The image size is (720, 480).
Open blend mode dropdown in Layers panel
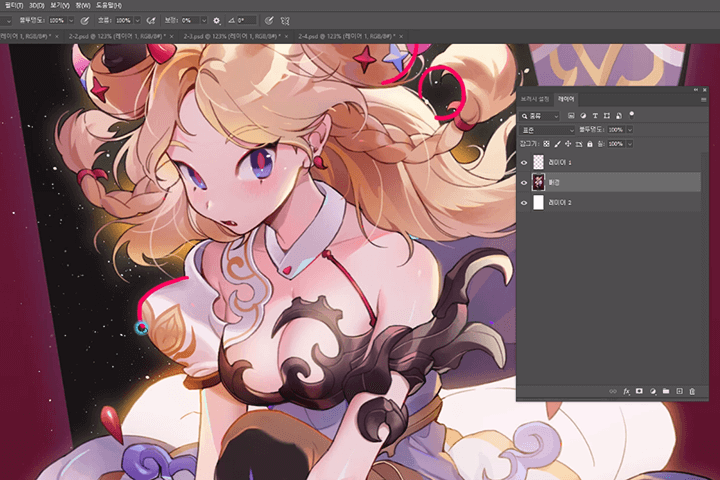547,130
